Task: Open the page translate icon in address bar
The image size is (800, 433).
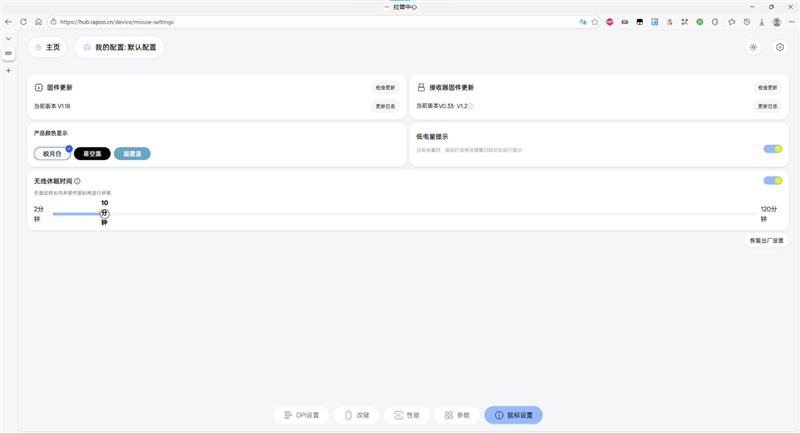Action: [583, 22]
